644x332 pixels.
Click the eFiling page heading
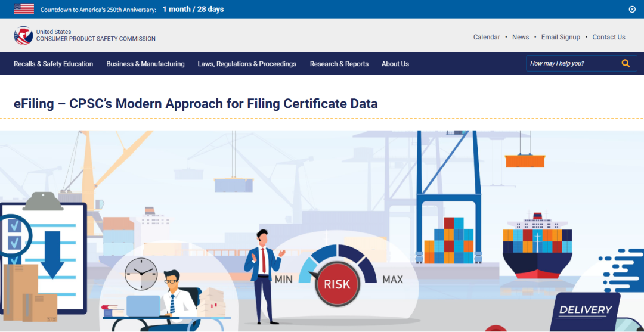196,104
